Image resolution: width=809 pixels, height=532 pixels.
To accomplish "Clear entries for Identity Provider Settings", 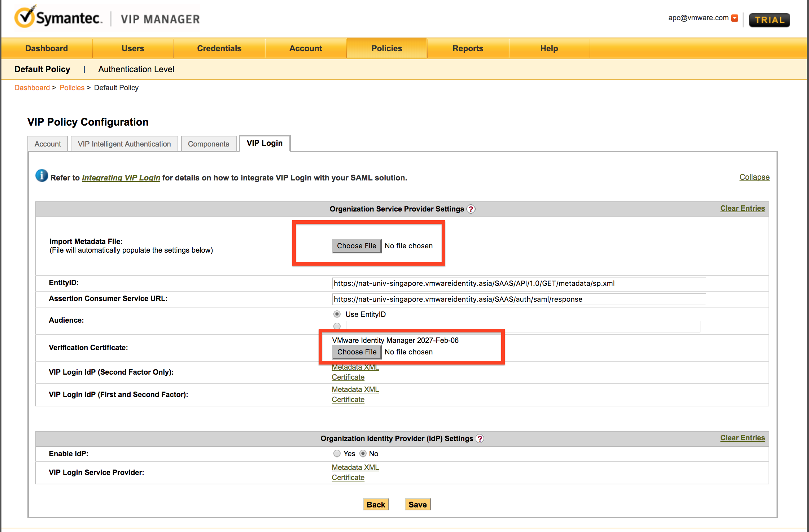I will tap(743, 438).
